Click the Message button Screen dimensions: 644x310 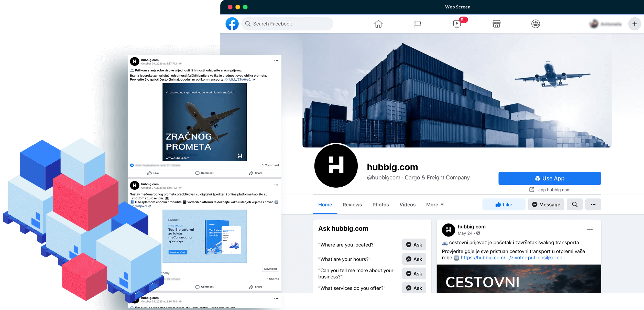[546, 205]
